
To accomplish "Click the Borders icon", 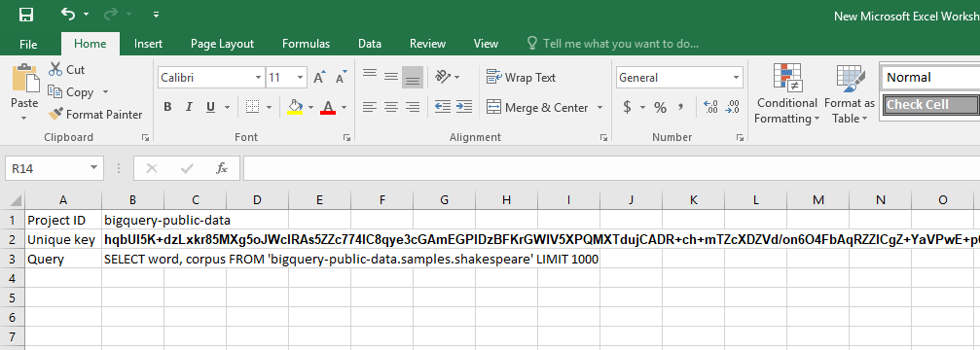I will pyautogui.click(x=252, y=107).
